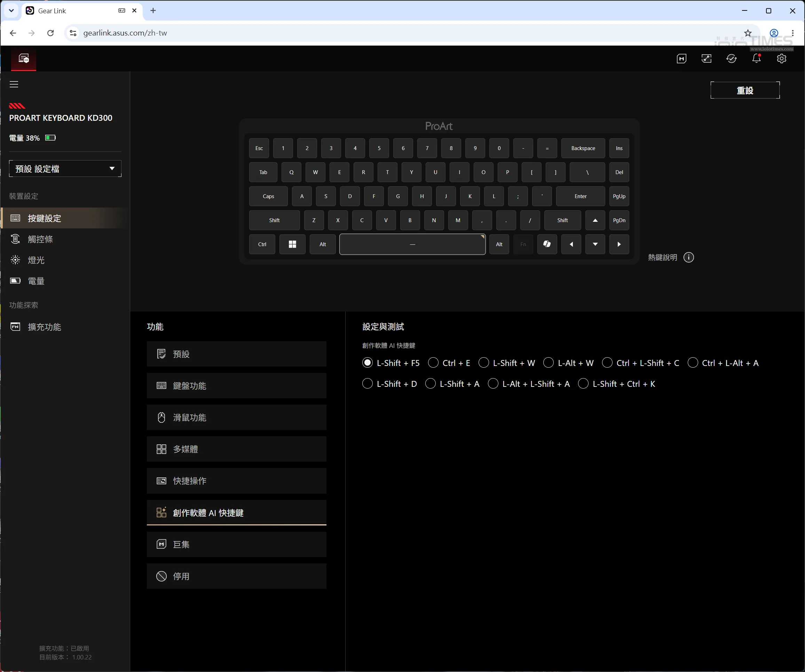Click the Windows key on virtual keyboard

292,244
